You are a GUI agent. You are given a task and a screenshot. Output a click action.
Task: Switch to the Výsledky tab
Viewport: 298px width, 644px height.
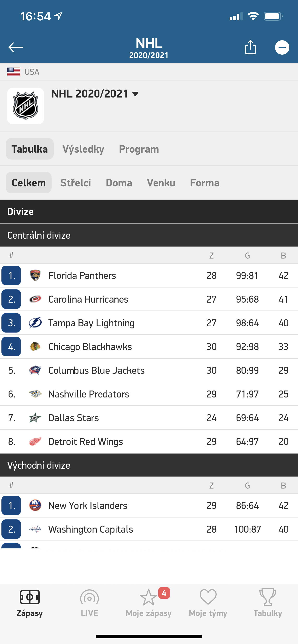(x=83, y=149)
